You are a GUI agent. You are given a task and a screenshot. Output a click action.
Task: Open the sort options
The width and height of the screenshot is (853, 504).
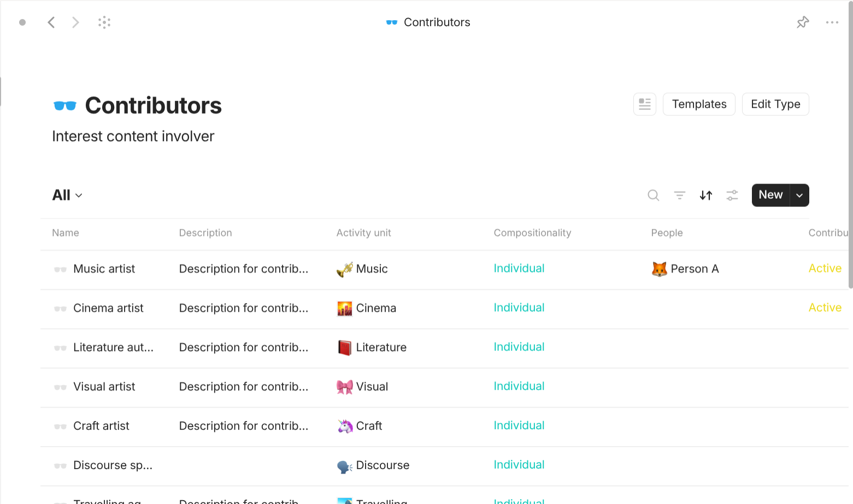(705, 195)
